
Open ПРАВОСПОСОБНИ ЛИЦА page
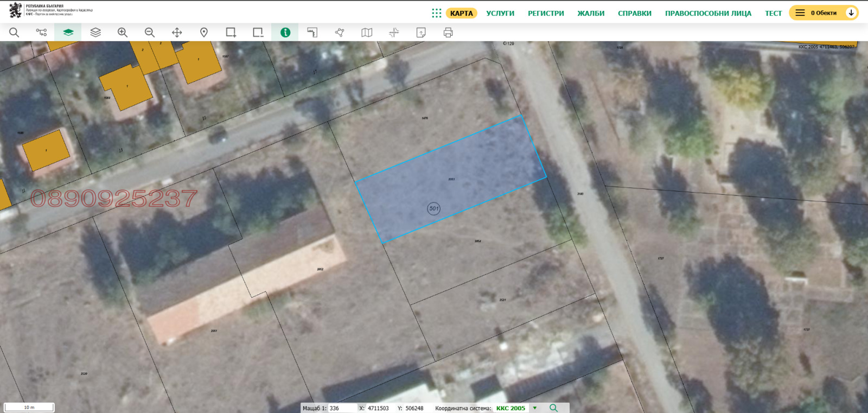[709, 13]
